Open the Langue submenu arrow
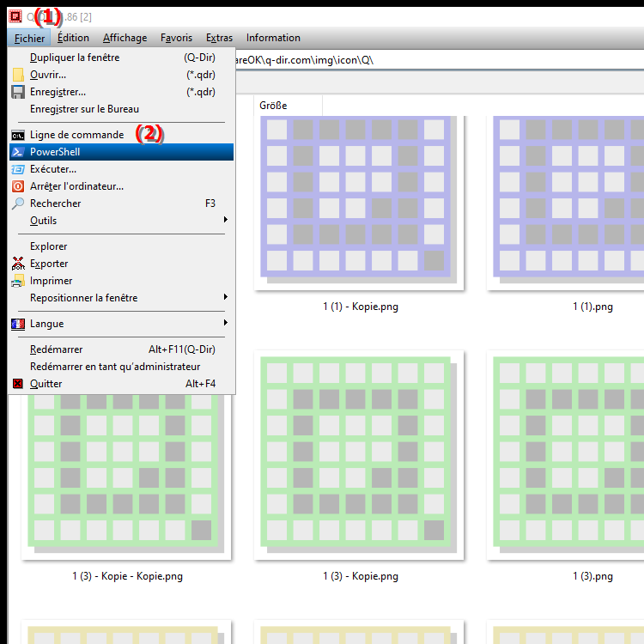 tap(226, 324)
